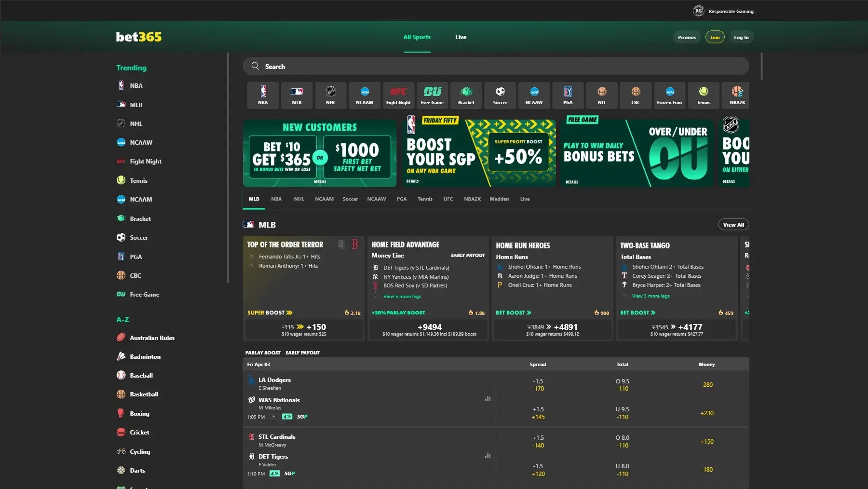Click the sidebar vertical scrollbar
Viewport: 868px width, 489px height.
pos(228,168)
